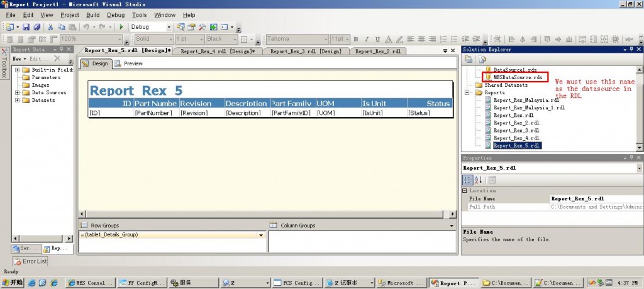The image size is (644, 289).
Task: Open the Solid border style dropdown
Action: [171, 39]
